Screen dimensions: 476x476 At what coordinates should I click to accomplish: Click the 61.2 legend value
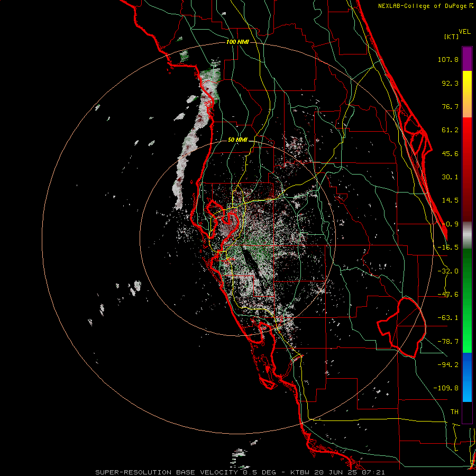click(x=450, y=130)
